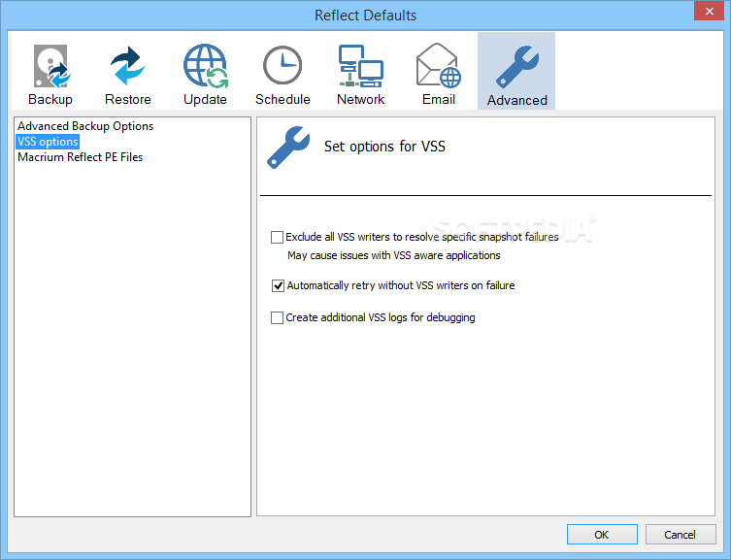Open the Update globe icon

pyautogui.click(x=206, y=66)
